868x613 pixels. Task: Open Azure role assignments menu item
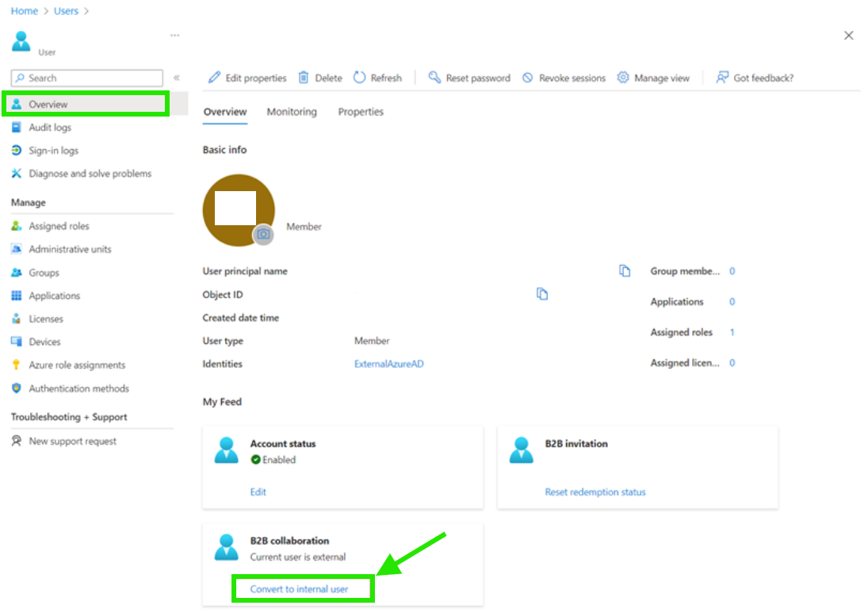point(77,365)
